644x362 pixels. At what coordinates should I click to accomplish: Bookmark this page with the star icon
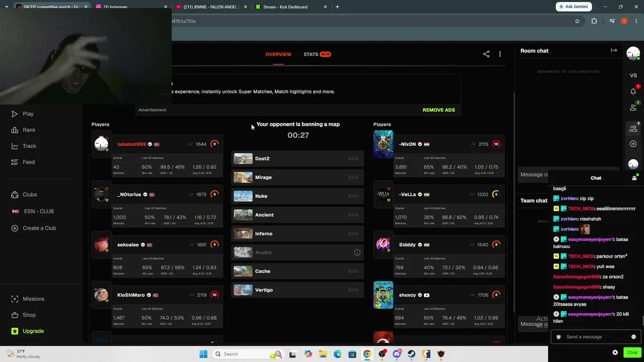(577, 21)
